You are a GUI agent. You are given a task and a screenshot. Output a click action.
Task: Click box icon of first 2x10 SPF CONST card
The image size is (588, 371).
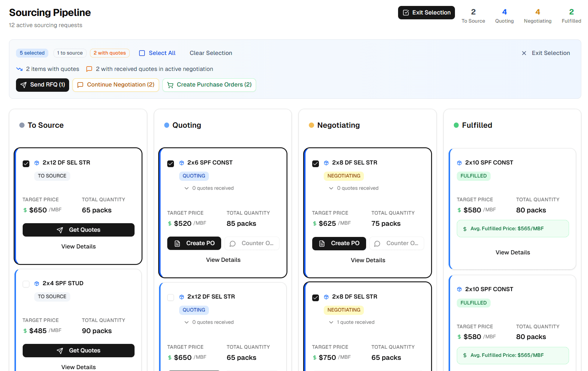click(459, 163)
